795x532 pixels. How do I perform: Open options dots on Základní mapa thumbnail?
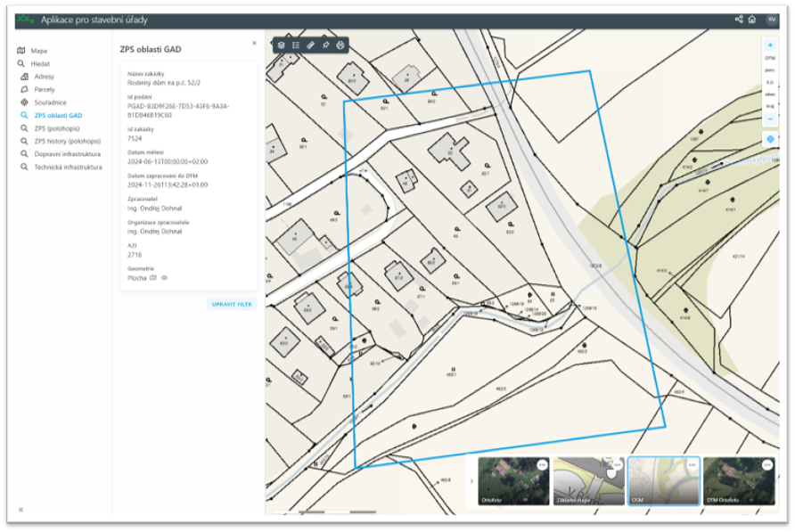(617, 464)
